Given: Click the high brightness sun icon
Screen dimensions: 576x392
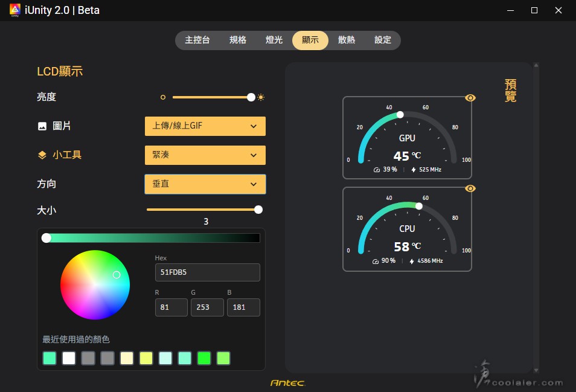Looking at the screenshot, I should click(261, 97).
